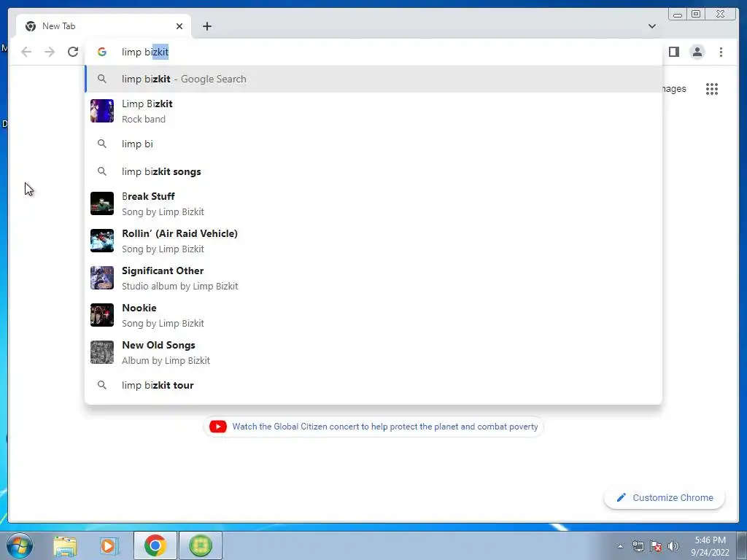Click the Rollin' song thumbnail
Viewport: 747px width, 560px height.
coord(102,241)
